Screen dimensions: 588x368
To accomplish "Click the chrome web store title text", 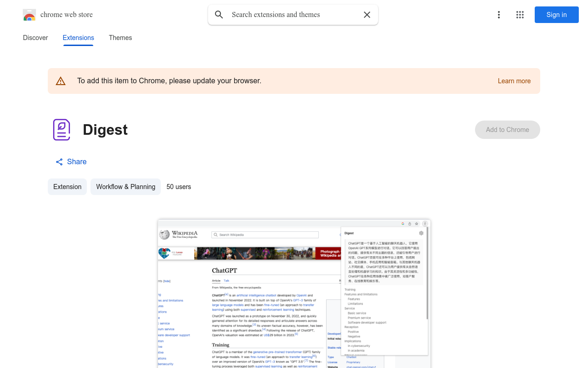I will 67,15.
